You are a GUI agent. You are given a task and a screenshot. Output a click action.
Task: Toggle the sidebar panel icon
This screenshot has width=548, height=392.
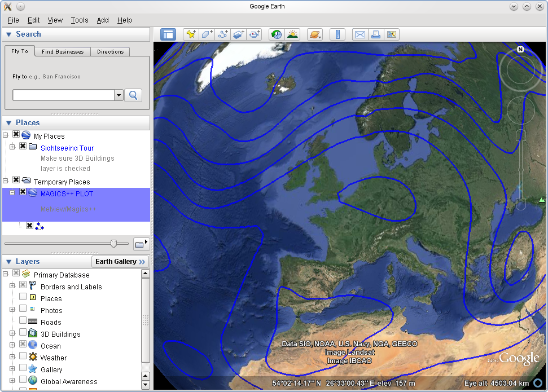[x=168, y=34]
